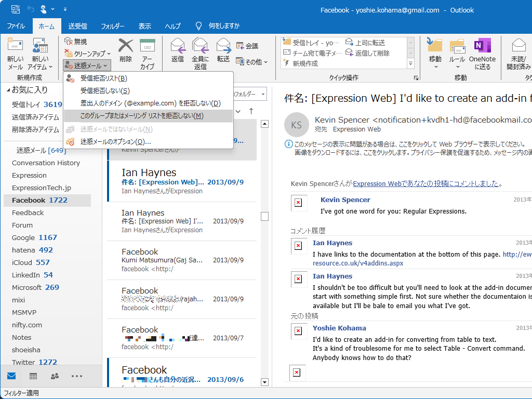
Task: Open the Cleanup (クリーンアップ) dropdown
Action: pyautogui.click(x=87, y=54)
